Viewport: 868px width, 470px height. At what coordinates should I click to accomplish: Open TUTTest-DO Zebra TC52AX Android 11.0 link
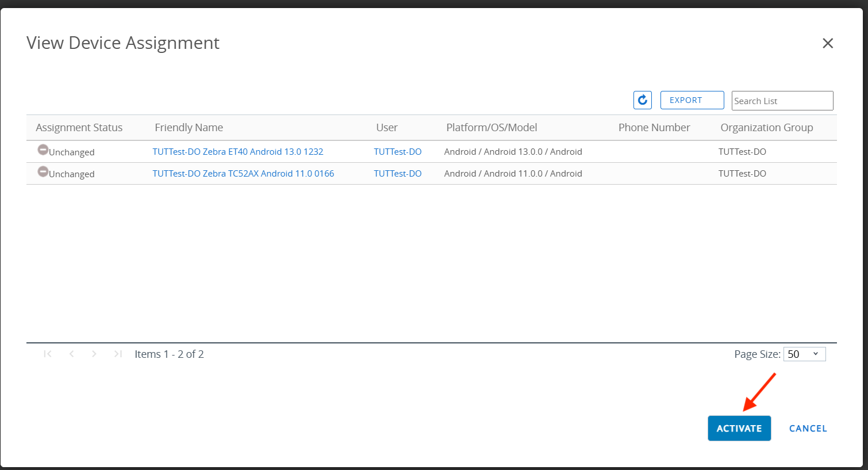coord(243,174)
